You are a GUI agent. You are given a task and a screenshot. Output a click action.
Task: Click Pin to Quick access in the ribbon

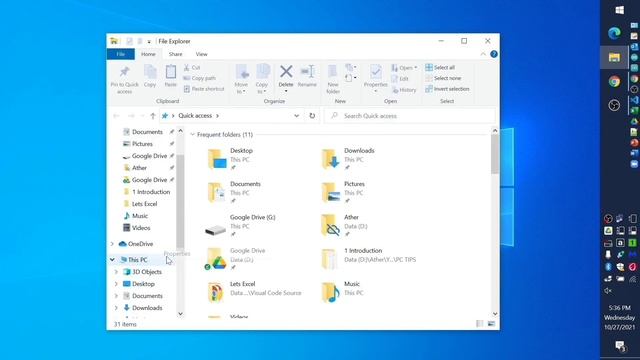124,79
